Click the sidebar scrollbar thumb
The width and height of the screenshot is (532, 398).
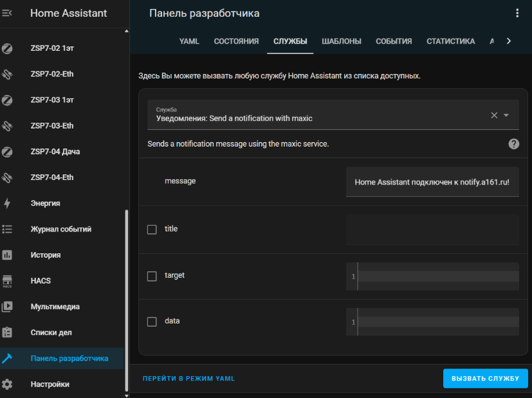(127, 300)
